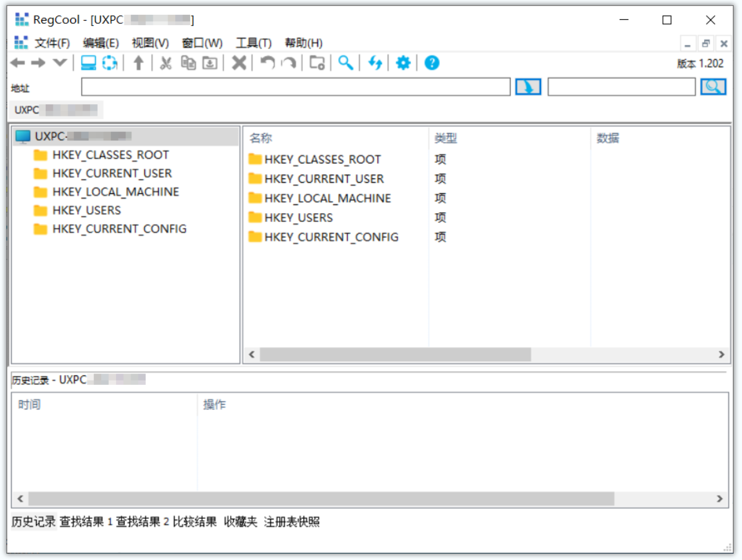Click the Paste icon in toolbar
Screen dimensions: 742x560
coord(210,62)
